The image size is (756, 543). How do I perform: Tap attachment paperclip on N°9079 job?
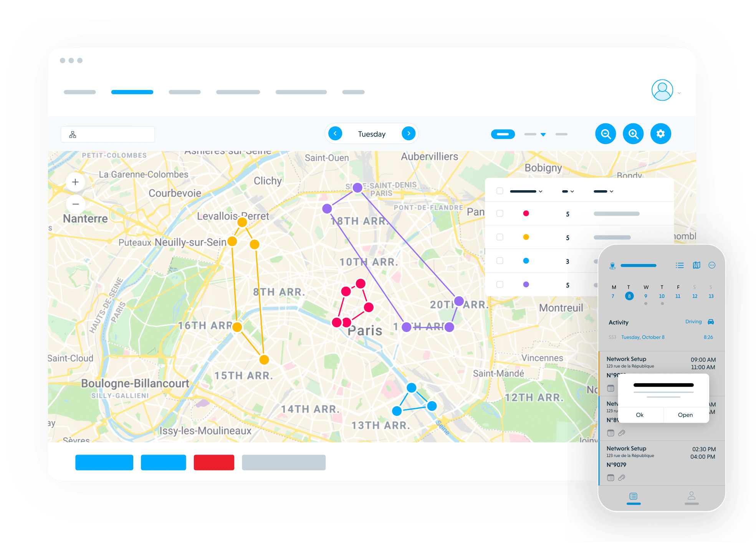(x=622, y=478)
